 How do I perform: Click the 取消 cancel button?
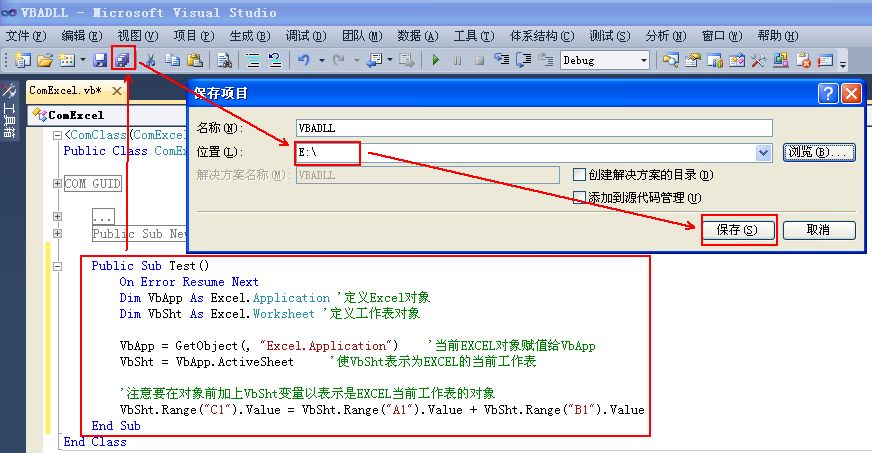(x=819, y=230)
